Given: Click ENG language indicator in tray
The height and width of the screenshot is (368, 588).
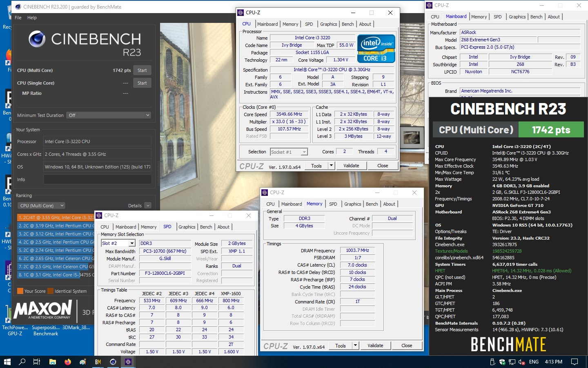Looking at the screenshot, I should tap(534, 362).
